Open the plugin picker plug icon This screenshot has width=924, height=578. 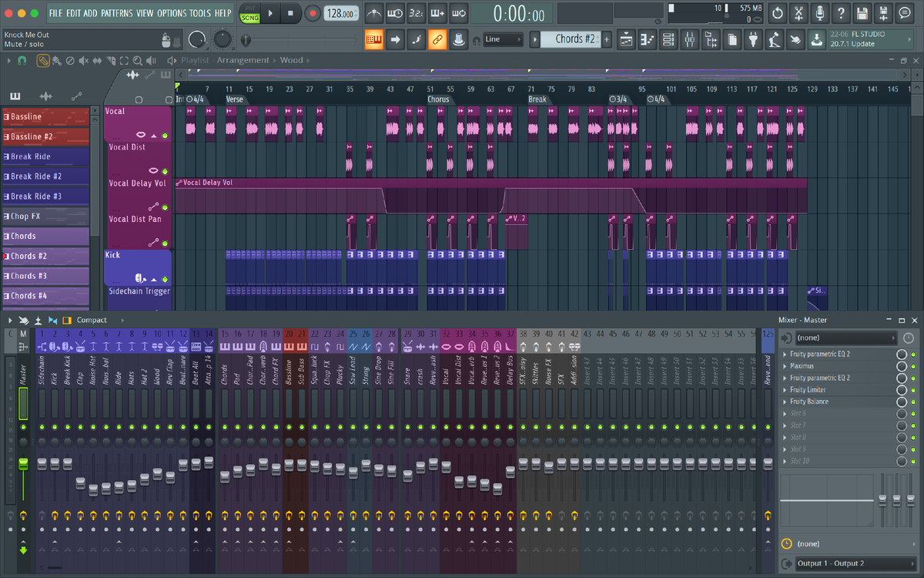(754, 39)
